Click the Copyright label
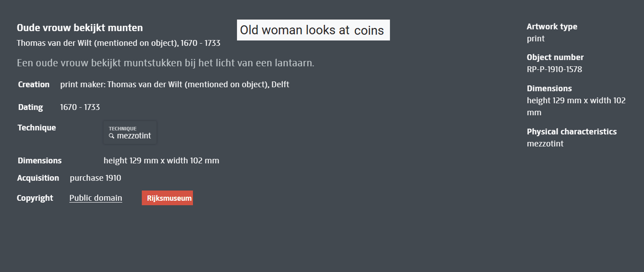This screenshot has height=272, width=644. 35,198
